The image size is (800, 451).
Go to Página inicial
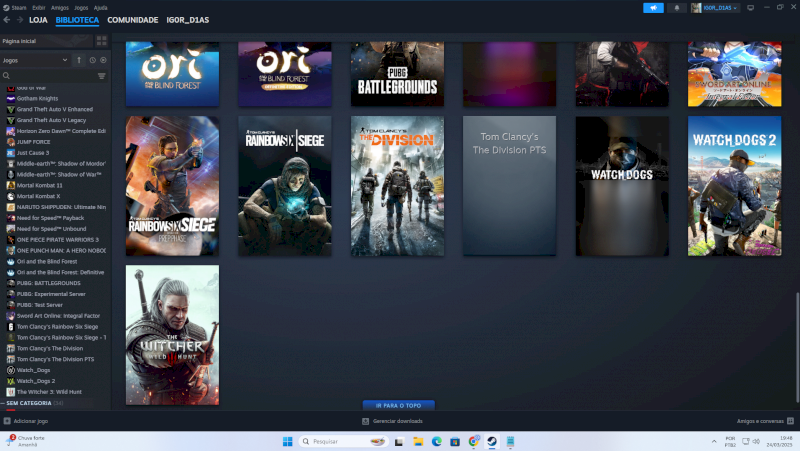(46, 41)
